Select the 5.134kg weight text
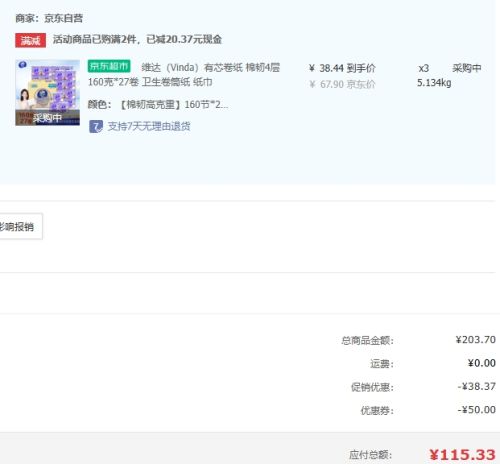The image size is (500, 464). coord(434,83)
